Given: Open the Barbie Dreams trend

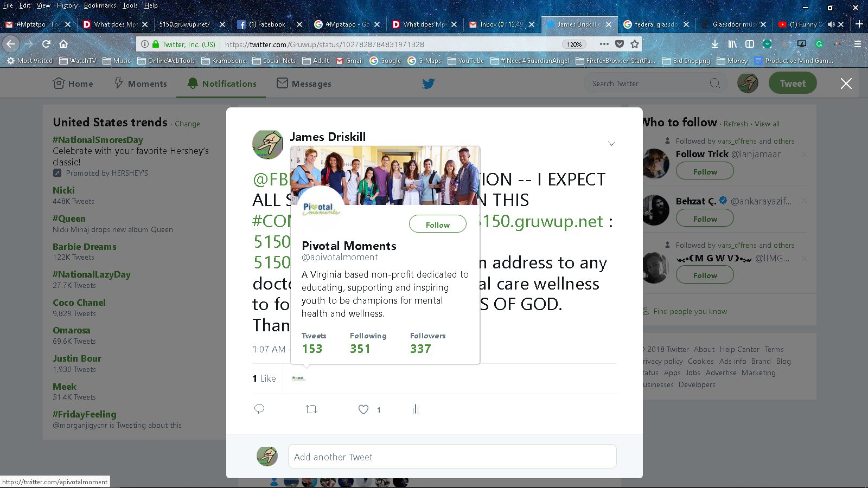Looking at the screenshot, I should 85,247.
